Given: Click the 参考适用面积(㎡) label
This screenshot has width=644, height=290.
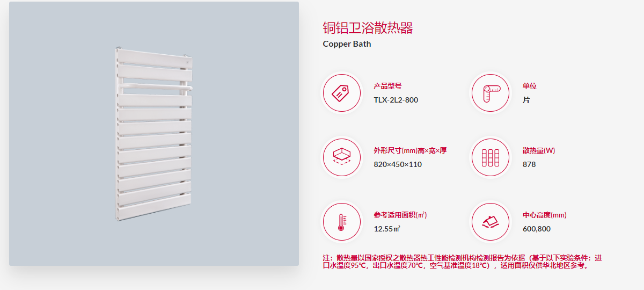Looking at the screenshot, I should (400, 215).
